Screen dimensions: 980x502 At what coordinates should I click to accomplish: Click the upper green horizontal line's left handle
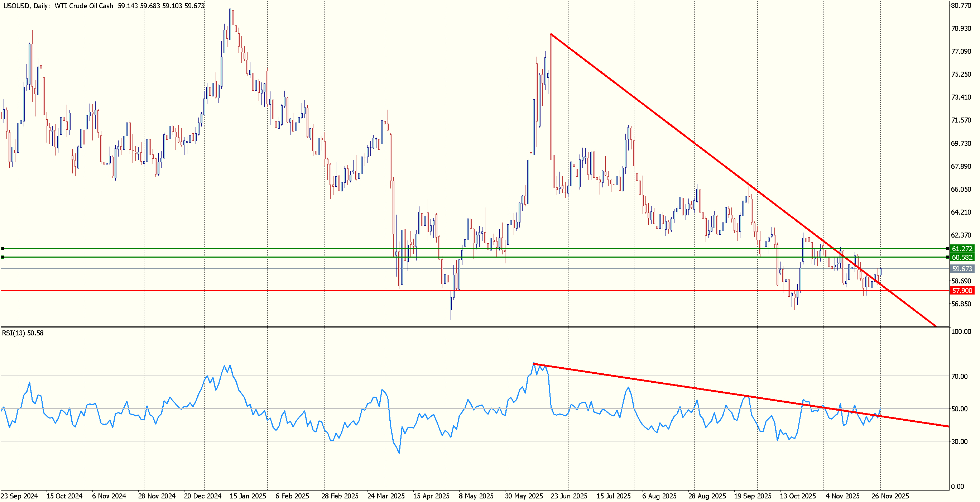pos(3,249)
